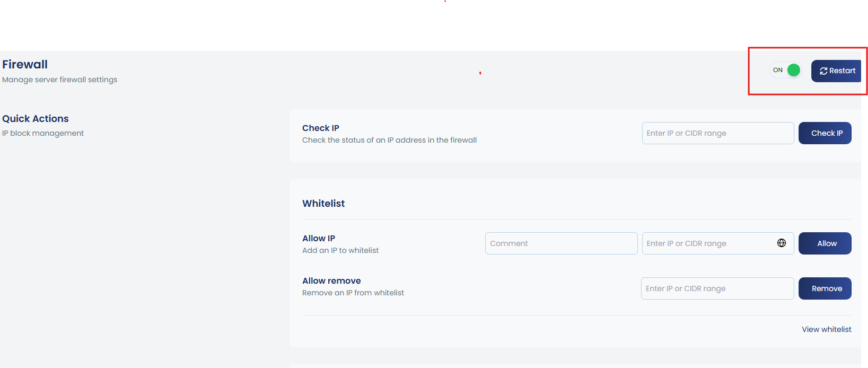Viewport: 868px width, 368px height.
Task: Select the Quick Actions section heading
Action: (36, 119)
